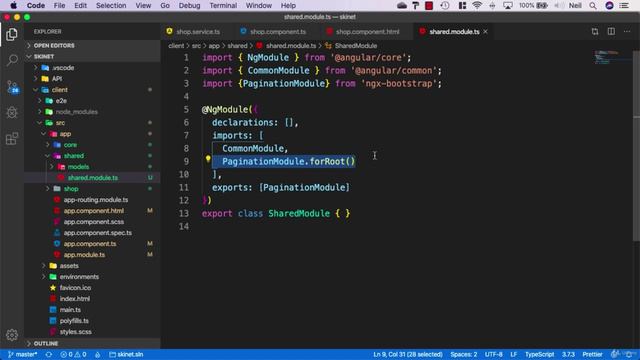Collapse the SKINET workspace section
The image size is (640, 360).
pos(92,56)
